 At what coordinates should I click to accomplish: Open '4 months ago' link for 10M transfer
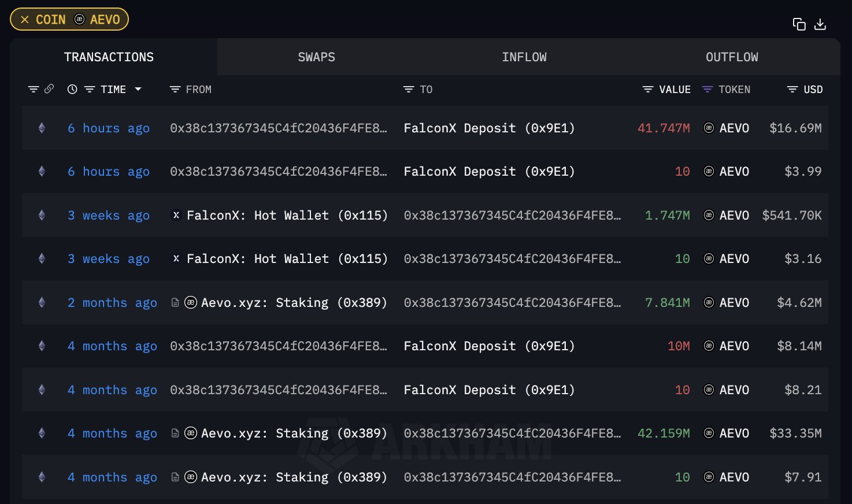[112, 346]
